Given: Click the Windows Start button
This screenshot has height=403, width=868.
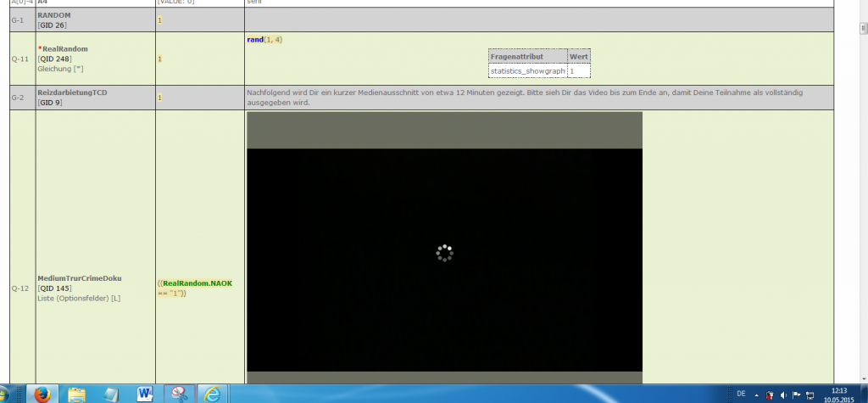Looking at the screenshot, I should pos(10,394).
